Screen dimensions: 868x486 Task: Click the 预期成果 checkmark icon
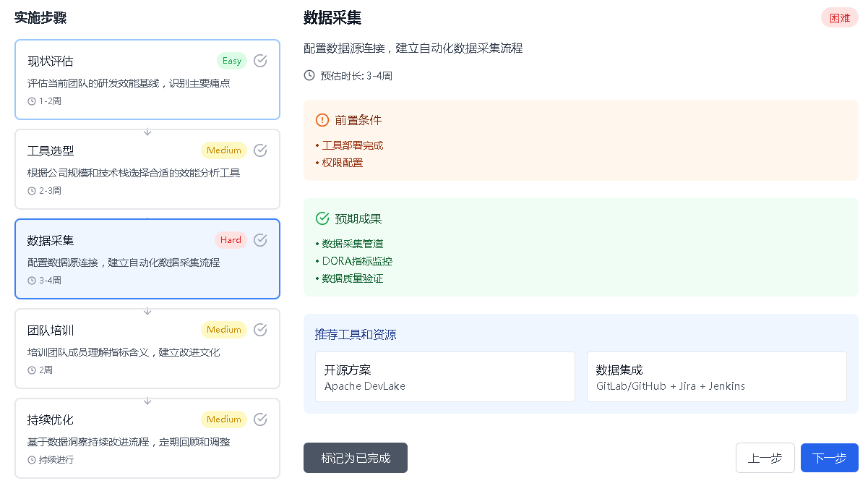tap(322, 218)
